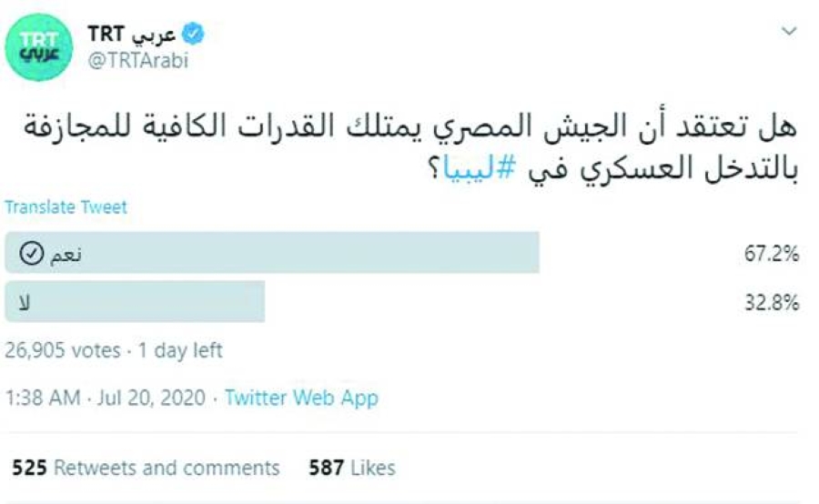
Task: Click the 67.2% poll result
Action: (x=772, y=254)
